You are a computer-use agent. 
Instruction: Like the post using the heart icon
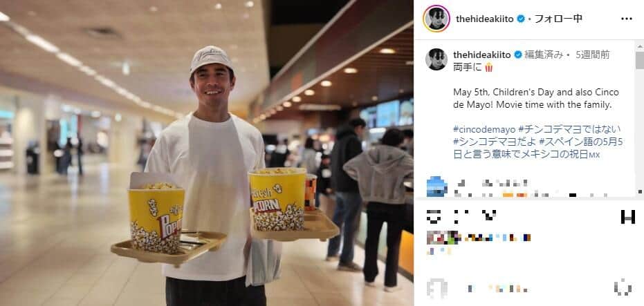click(x=434, y=216)
